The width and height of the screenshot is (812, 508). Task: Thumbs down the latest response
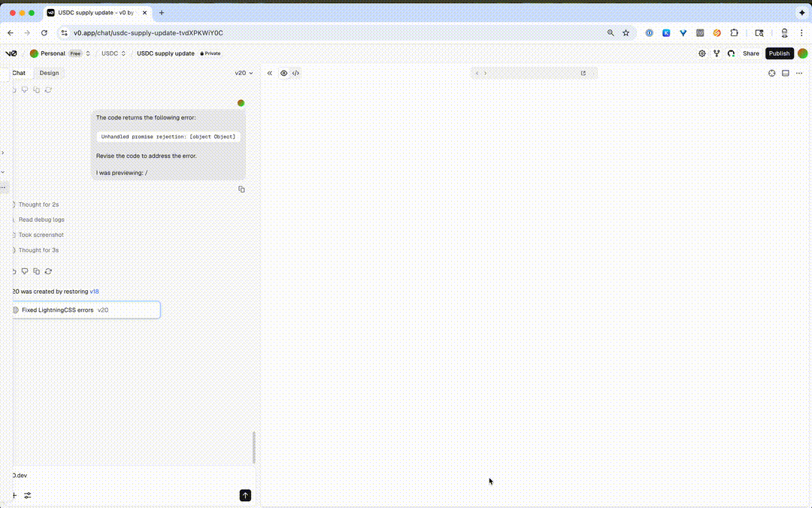tap(24, 271)
